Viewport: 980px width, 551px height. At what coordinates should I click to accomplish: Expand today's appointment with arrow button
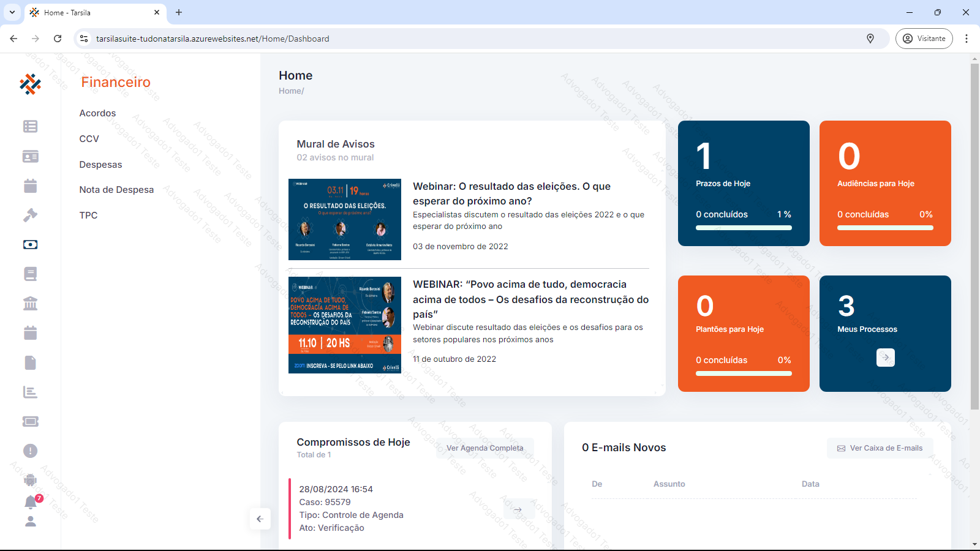pyautogui.click(x=518, y=509)
